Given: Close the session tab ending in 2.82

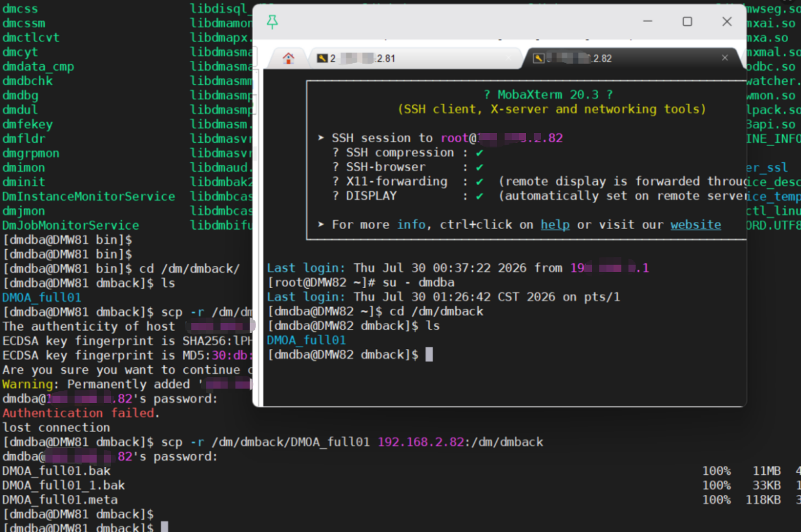Looking at the screenshot, I should pyautogui.click(x=725, y=58).
